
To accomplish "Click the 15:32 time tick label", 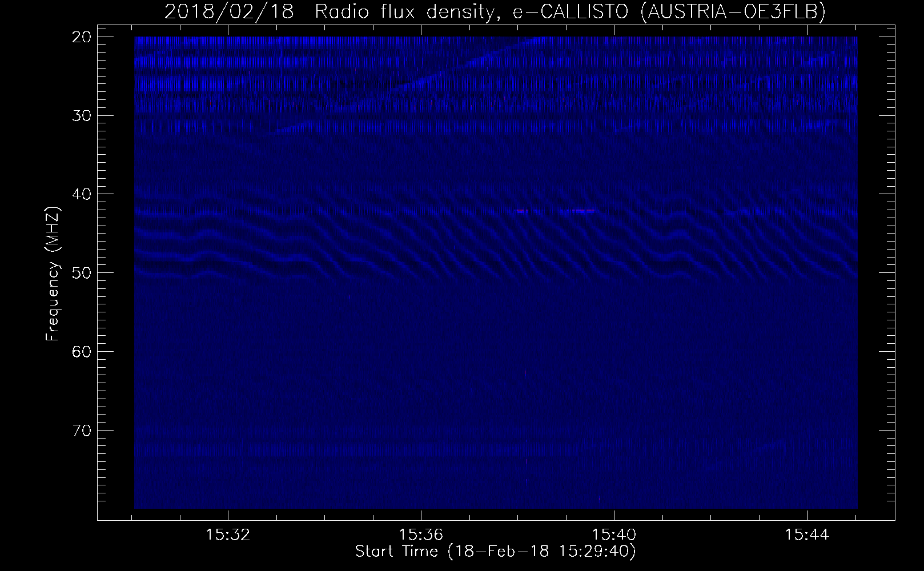I will 228,535.
